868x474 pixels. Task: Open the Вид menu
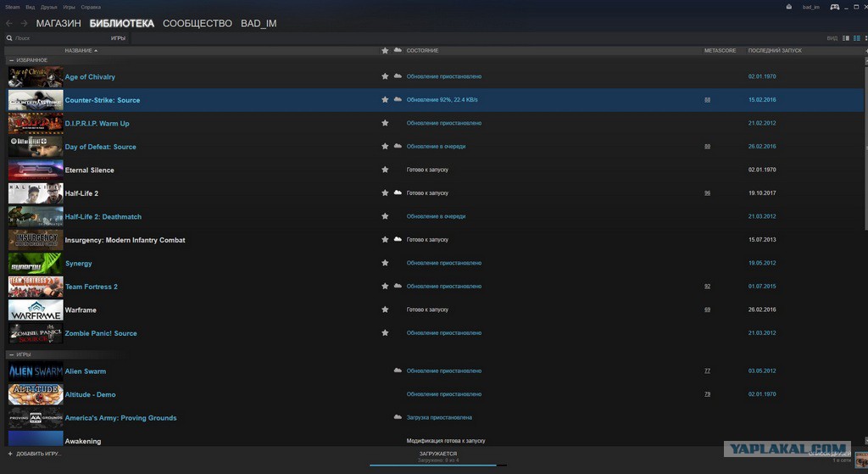tap(31, 7)
